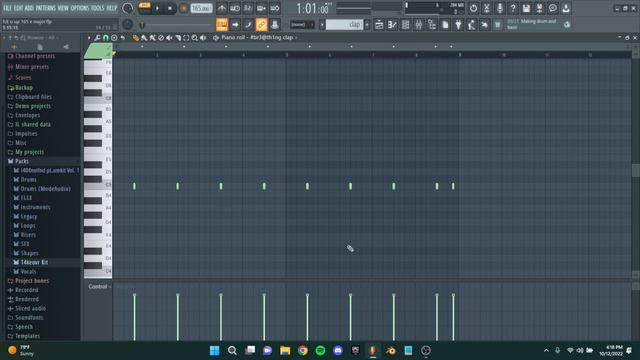Activate the Zoom magnifier tool in piano roll
The image size is (640, 360).
[195, 38]
